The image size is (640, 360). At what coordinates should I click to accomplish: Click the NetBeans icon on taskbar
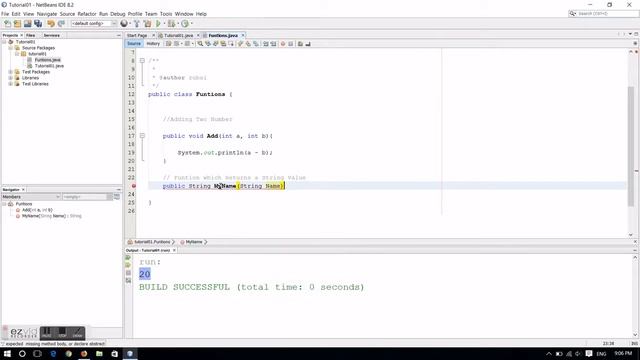pyautogui.click(x=130, y=354)
